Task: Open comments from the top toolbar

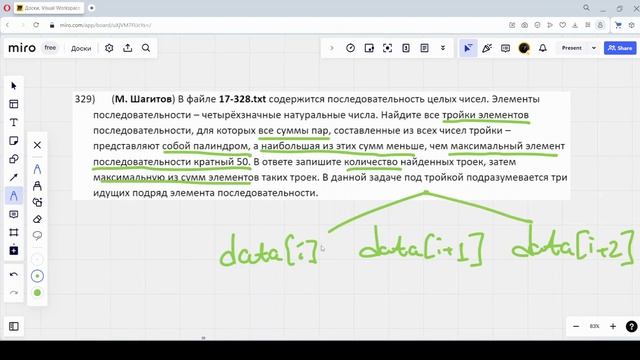Action: point(505,48)
